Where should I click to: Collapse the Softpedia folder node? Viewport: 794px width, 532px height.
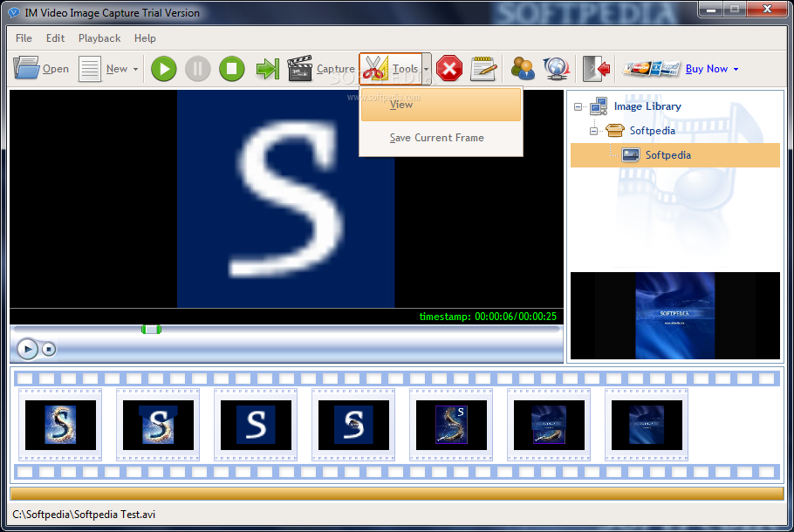pyautogui.click(x=593, y=131)
